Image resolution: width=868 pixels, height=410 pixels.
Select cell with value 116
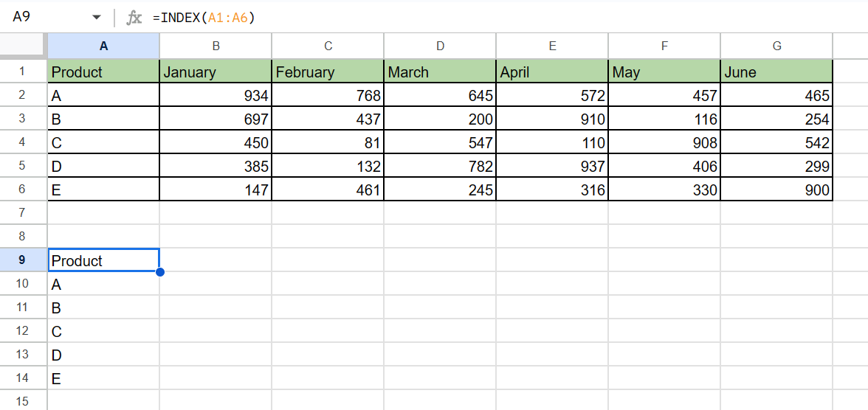[x=664, y=119]
